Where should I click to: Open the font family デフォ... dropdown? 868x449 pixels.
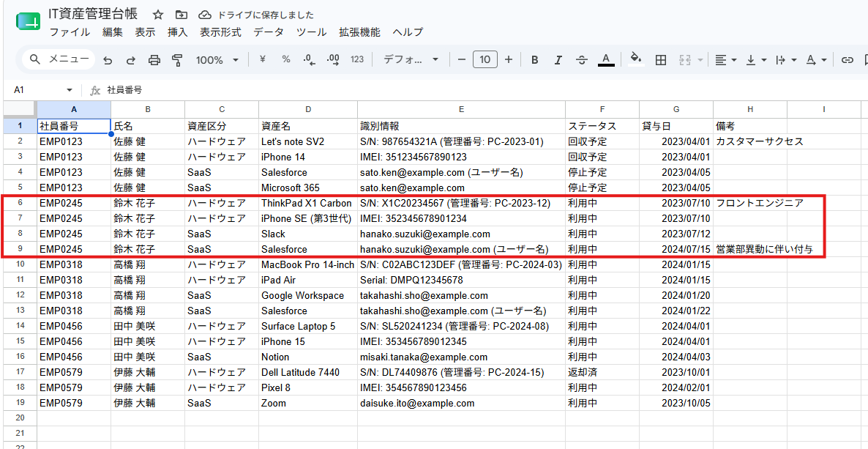411,59
